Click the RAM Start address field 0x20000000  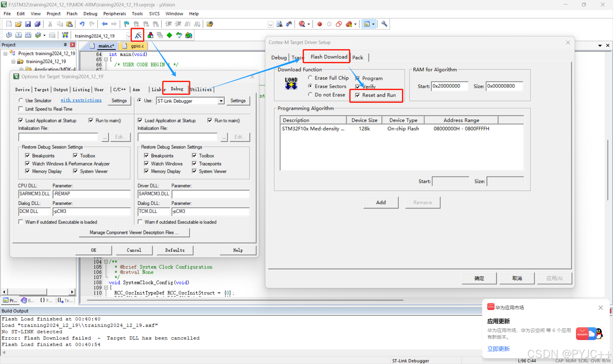(449, 86)
